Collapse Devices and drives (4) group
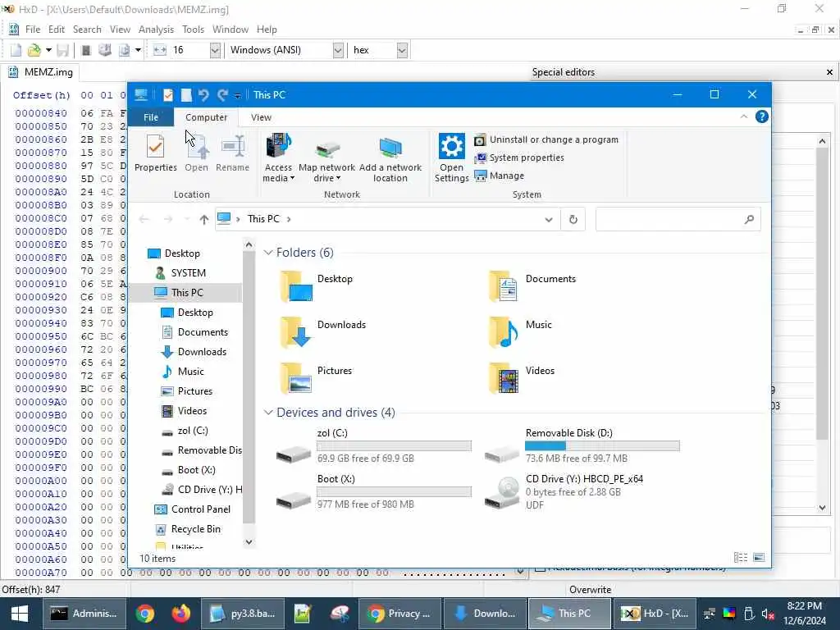 coord(268,412)
